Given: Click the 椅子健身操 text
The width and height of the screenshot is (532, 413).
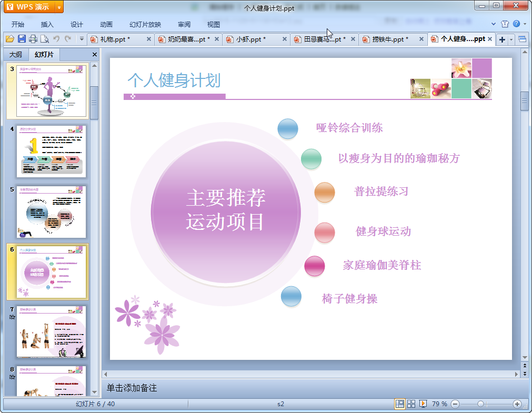Looking at the screenshot, I should point(349,299).
